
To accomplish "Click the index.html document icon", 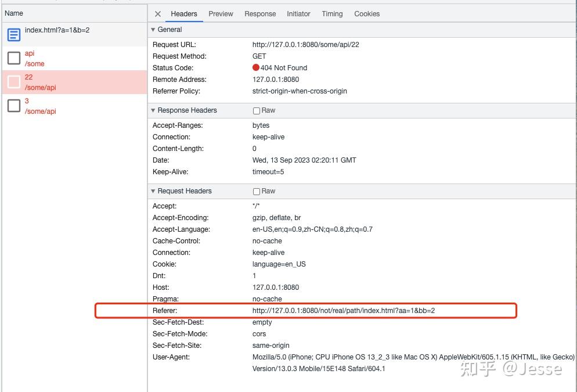I will click(x=14, y=35).
